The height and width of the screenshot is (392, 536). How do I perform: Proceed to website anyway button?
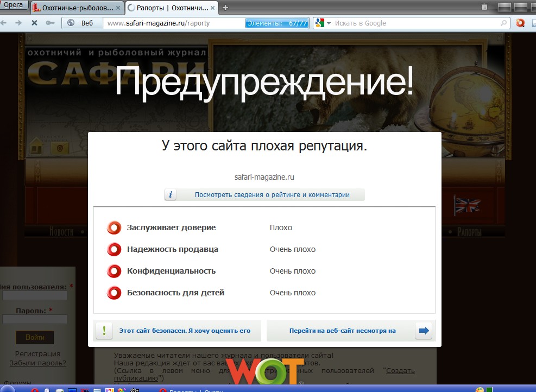351,331
